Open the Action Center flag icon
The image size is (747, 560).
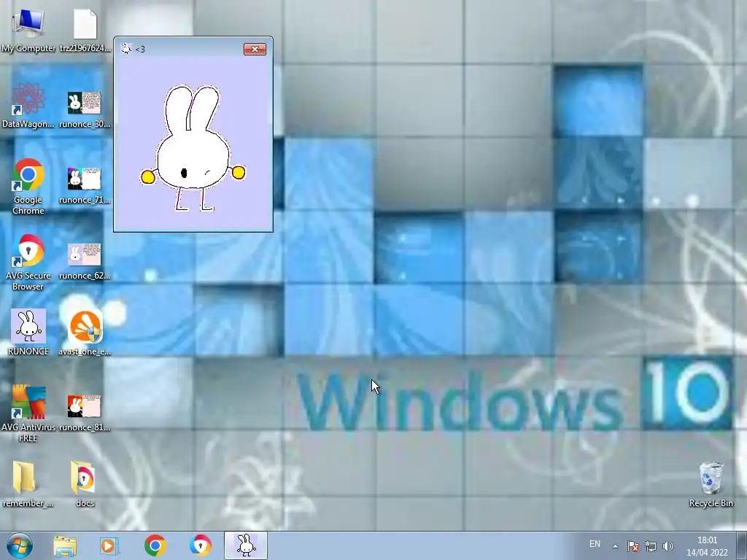coord(633,546)
